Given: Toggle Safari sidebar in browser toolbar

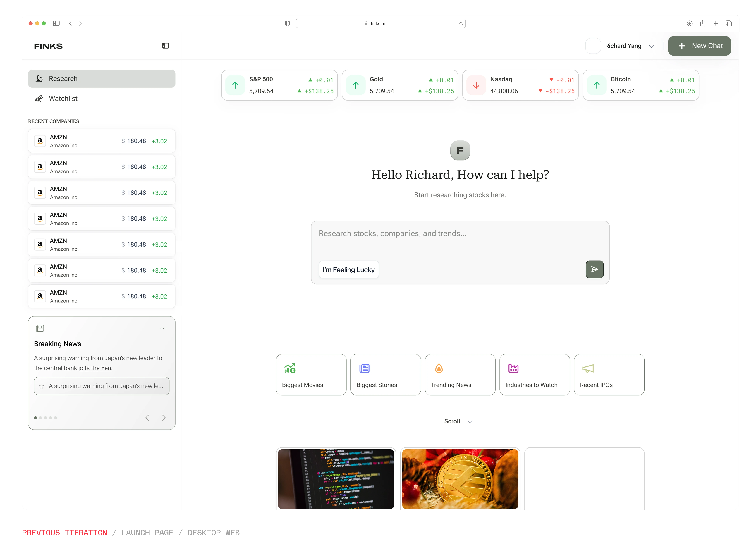Looking at the screenshot, I should 56,23.
